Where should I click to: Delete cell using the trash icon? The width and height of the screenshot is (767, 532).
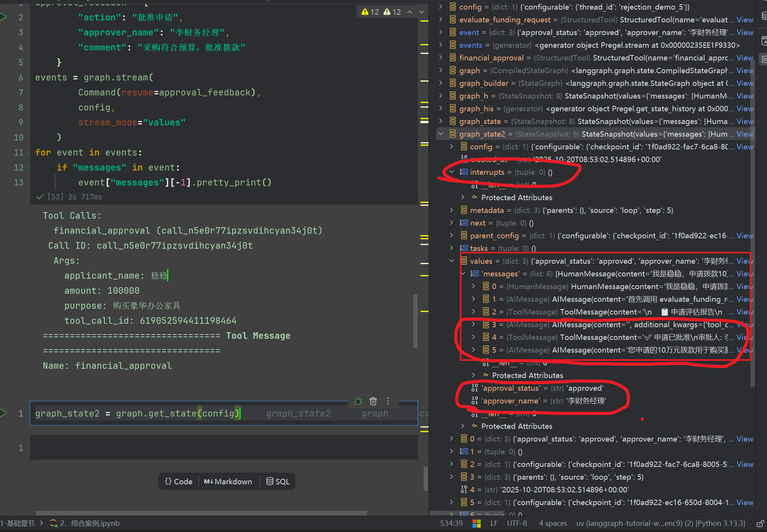(x=373, y=401)
